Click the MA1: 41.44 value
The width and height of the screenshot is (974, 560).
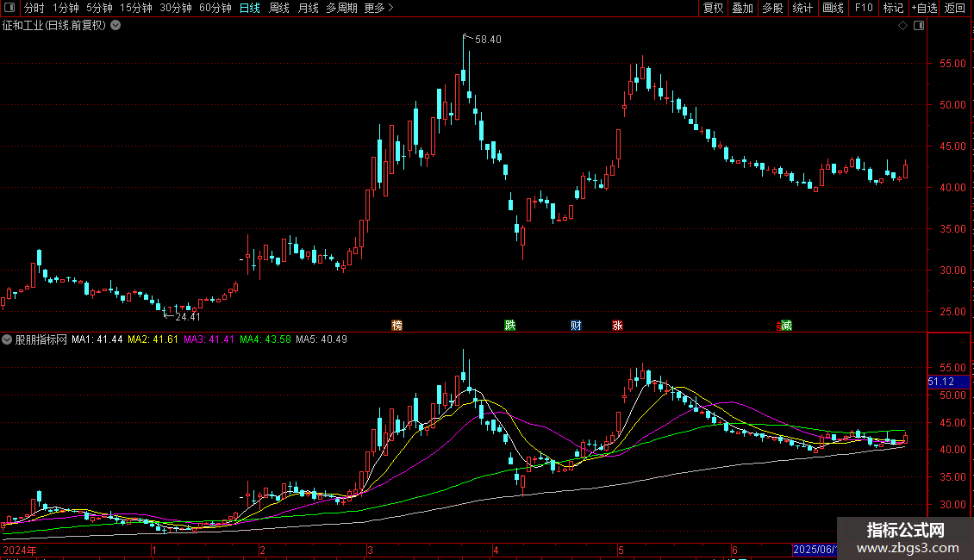97,339
